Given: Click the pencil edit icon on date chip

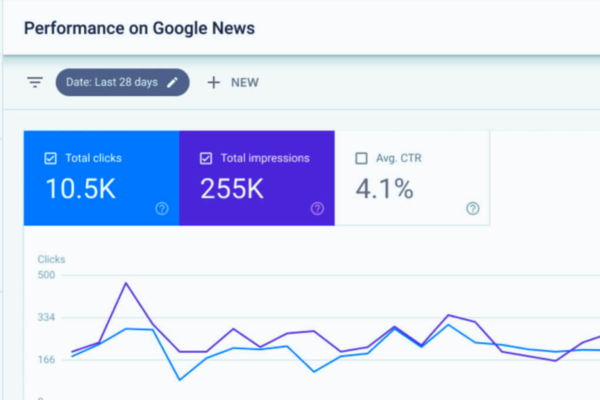Looking at the screenshot, I should tap(173, 82).
